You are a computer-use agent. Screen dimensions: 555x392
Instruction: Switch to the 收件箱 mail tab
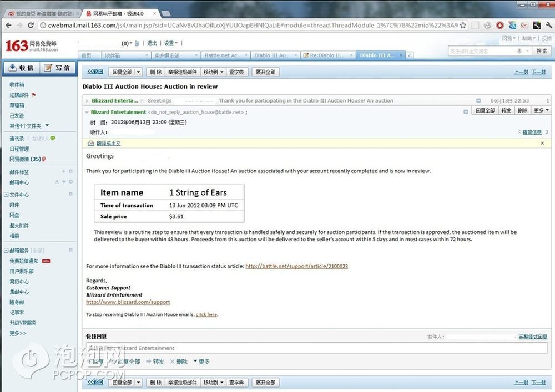click(x=125, y=55)
